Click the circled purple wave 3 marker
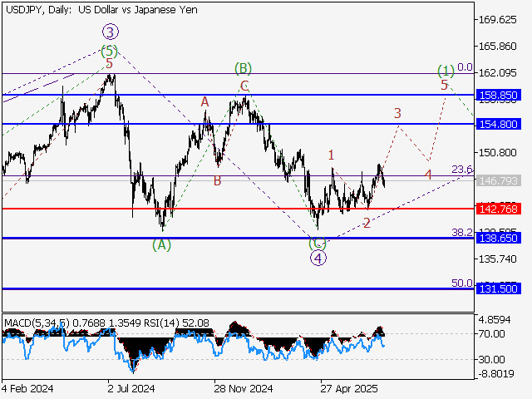This screenshot has width=532, height=399. point(111,32)
